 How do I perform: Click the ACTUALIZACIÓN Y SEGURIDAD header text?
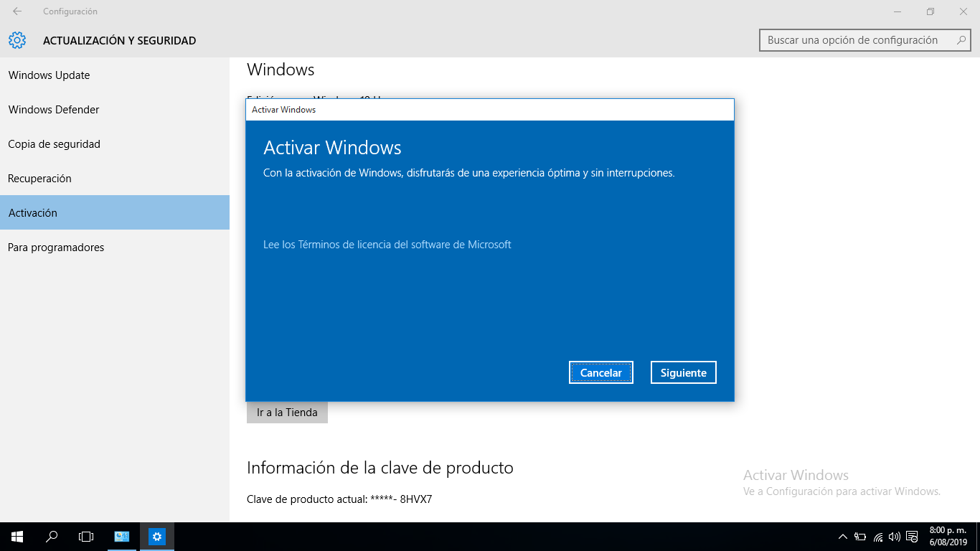pyautogui.click(x=120, y=41)
